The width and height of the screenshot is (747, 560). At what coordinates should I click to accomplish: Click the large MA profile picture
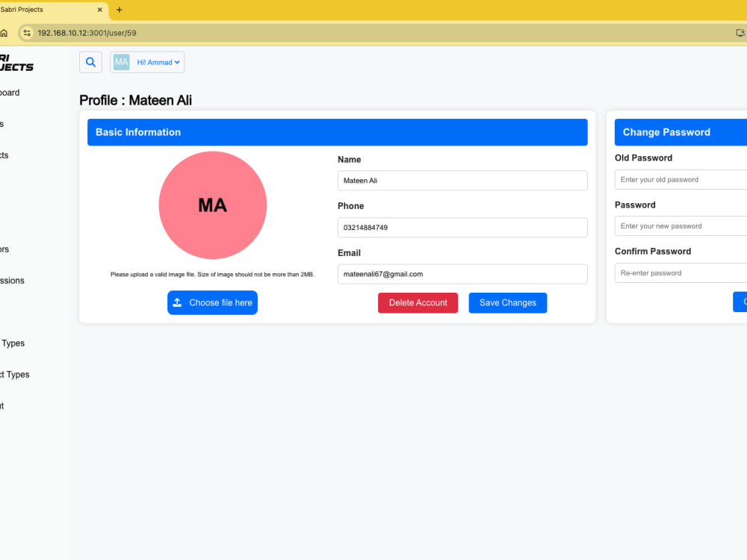coord(212,205)
